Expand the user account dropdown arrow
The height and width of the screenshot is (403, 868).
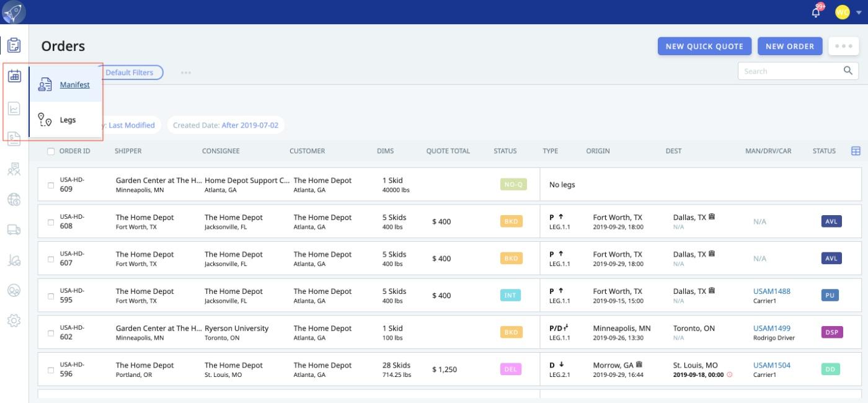(859, 12)
